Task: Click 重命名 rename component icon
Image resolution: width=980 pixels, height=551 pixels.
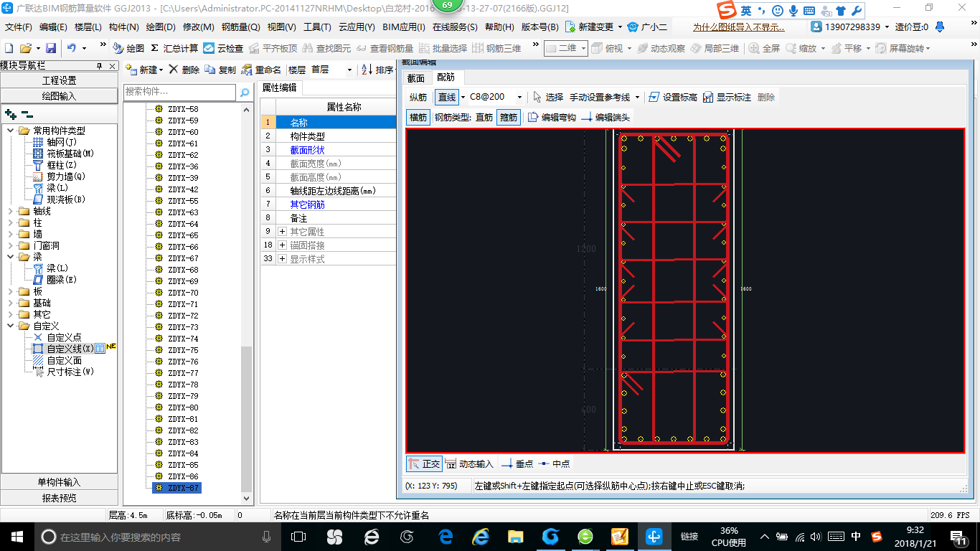Action: 261,70
